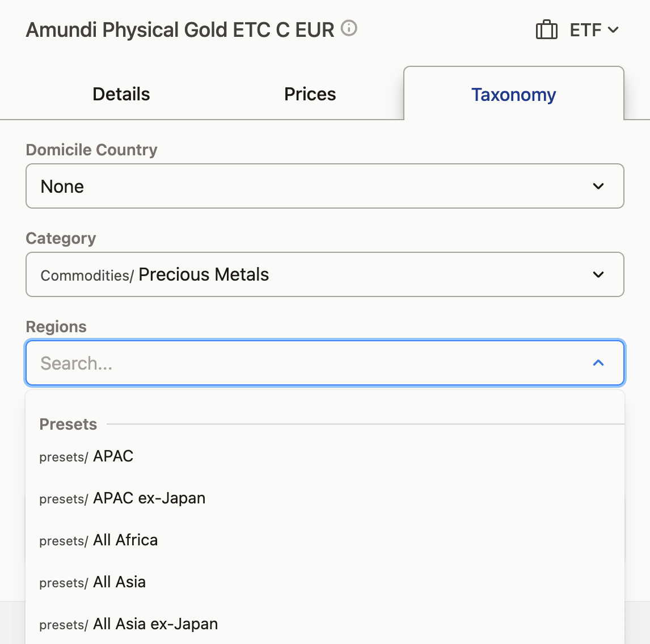Choose the APAC ex-Japan preset
The height and width of the screenshot is (644, 650).
149,498
